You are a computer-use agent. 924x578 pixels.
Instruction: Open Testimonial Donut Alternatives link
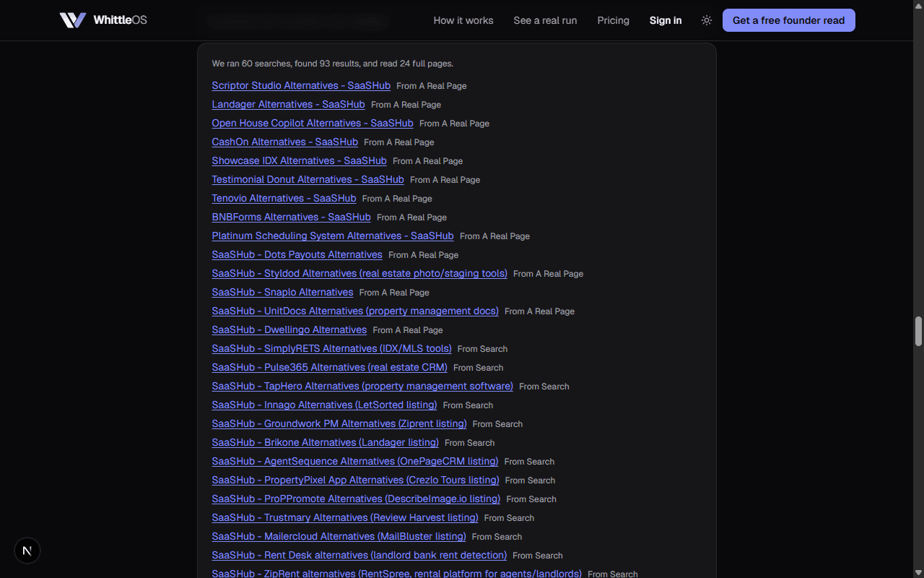(x=308, y=179)
